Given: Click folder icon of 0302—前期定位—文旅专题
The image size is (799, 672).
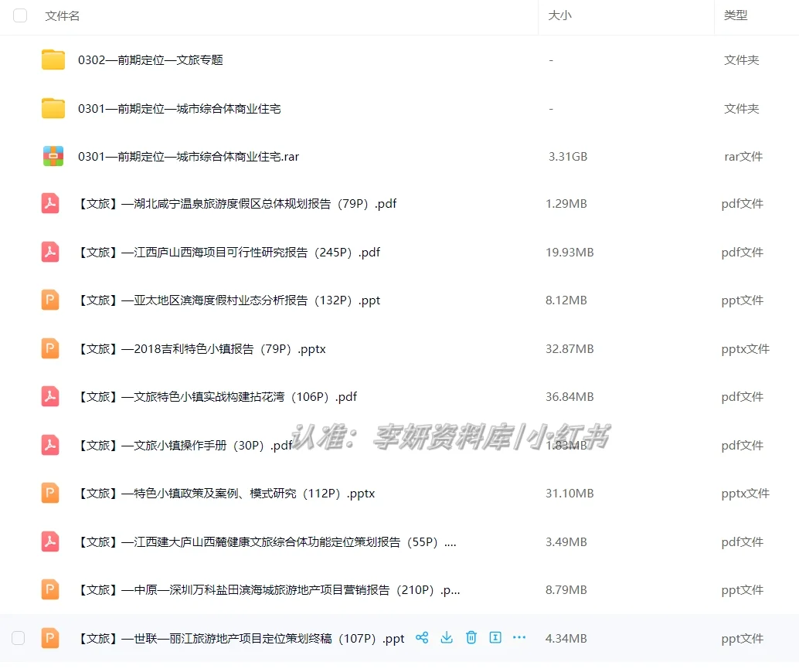Looking at the screenshot, I should coord(53,59).
